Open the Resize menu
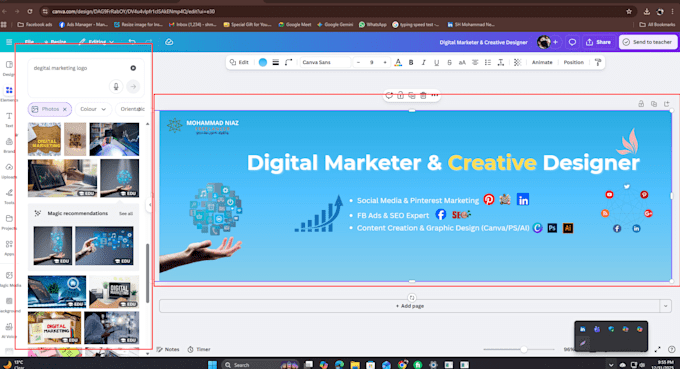The image size is (680, 369). (55, 42)
